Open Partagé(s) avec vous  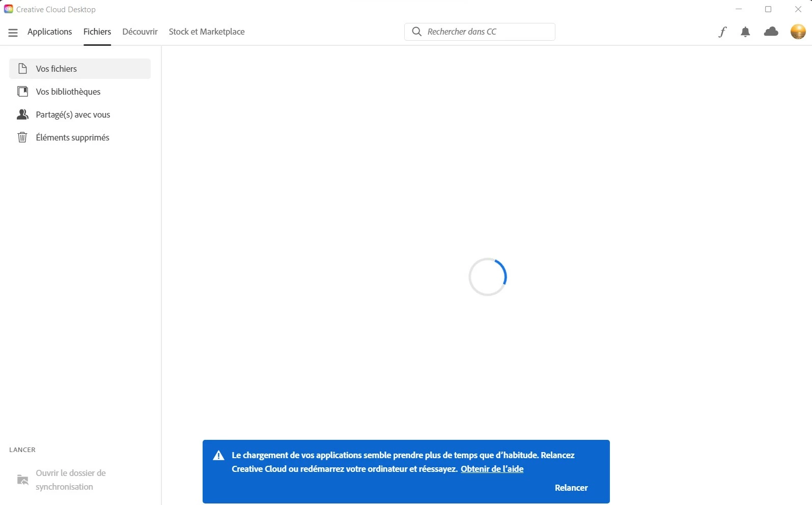pos(80,115)
